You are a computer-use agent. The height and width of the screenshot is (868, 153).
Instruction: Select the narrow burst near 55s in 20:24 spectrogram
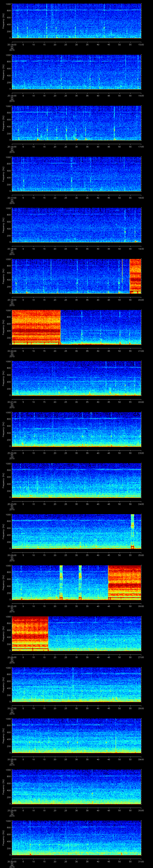[x=133, y=531]
